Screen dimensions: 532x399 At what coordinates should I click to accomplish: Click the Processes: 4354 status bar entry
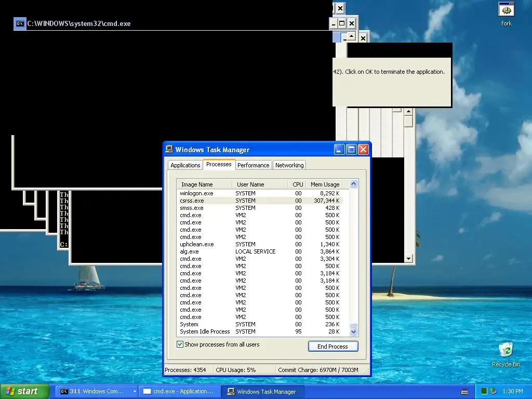[x=185, y=370]
